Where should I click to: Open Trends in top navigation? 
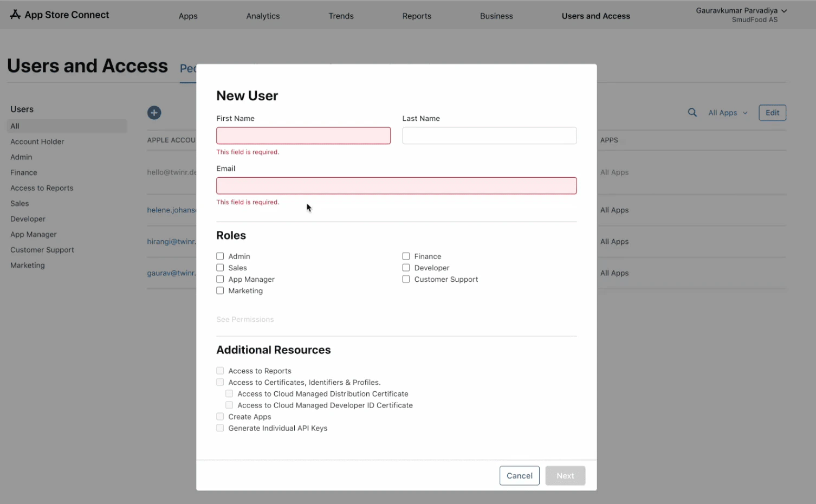click(x=341, y=16)
